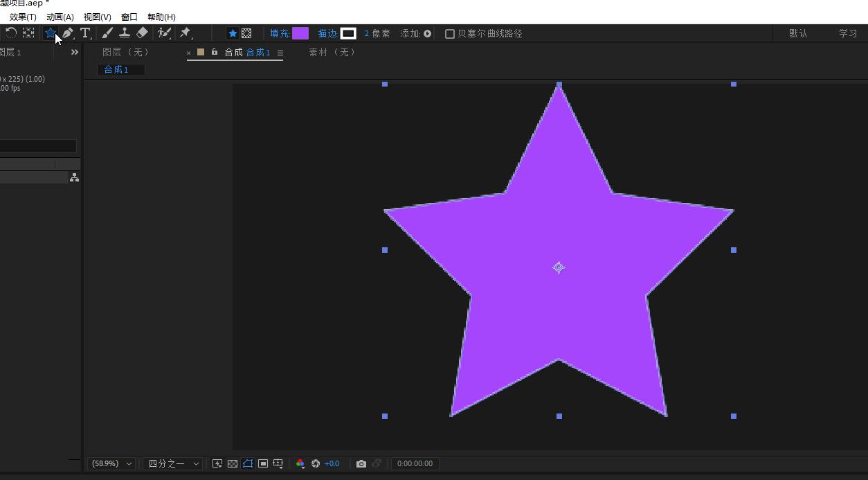The width and height of the screenshot is (868, 480).
Task: Choose the Eraser tool
Action: [x=142, y=33]
